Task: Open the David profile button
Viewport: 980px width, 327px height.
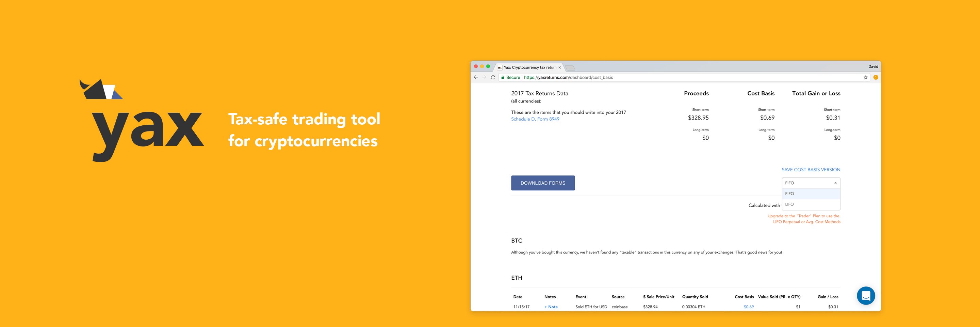Action: pyautogui.click(x=873, y=67)
